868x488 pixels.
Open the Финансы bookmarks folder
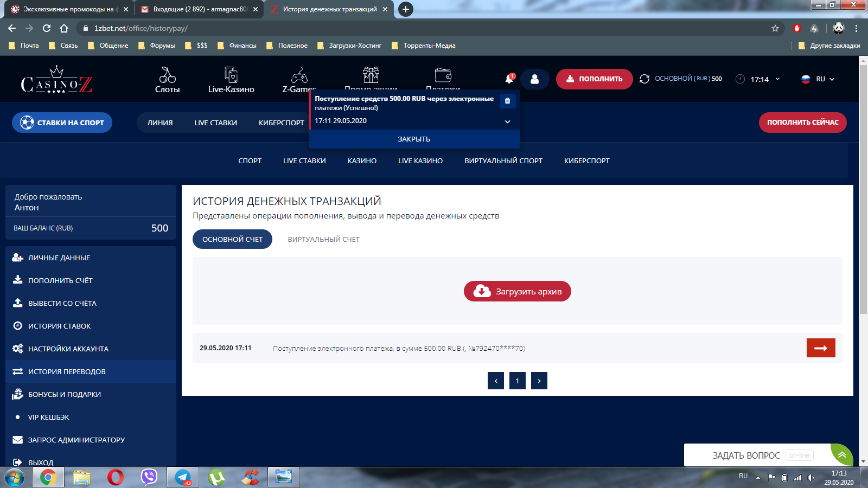237,46
